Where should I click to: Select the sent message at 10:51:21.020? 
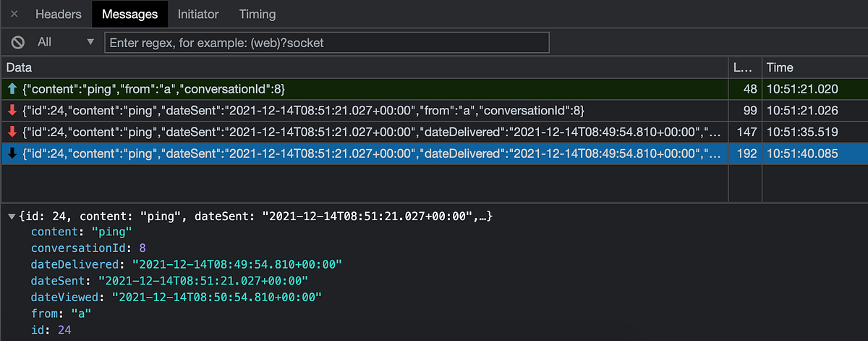click(434, 89)
